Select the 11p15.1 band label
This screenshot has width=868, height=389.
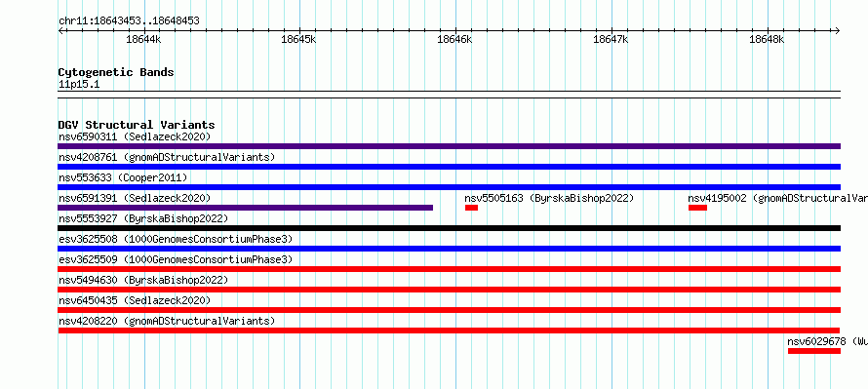click(x=79, y=85)
